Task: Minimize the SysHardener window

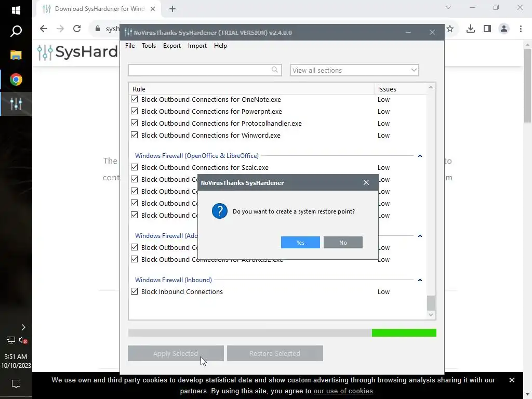Action: coord(408,33)
